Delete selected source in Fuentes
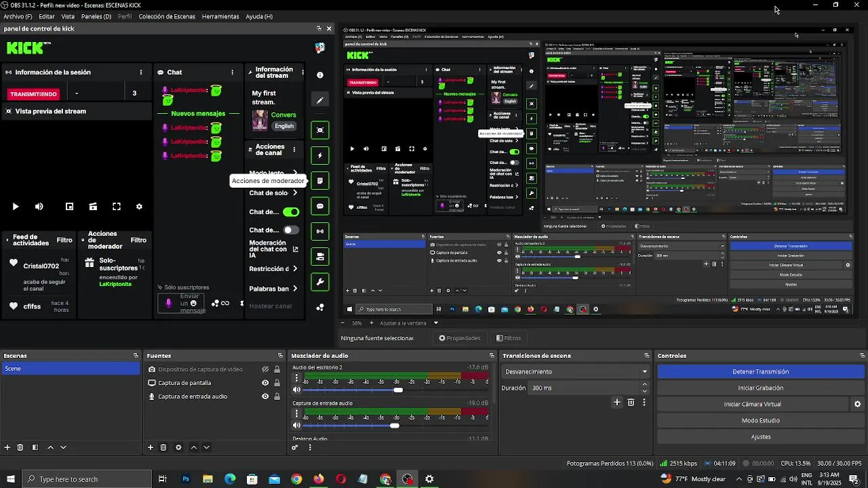 pyautogui.click(x=163, y=447)
